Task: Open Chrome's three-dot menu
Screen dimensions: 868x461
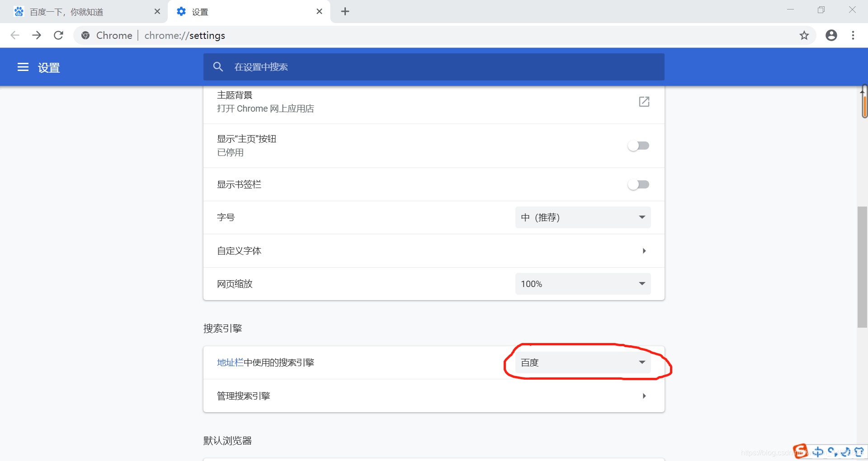Action: point(853,35)
